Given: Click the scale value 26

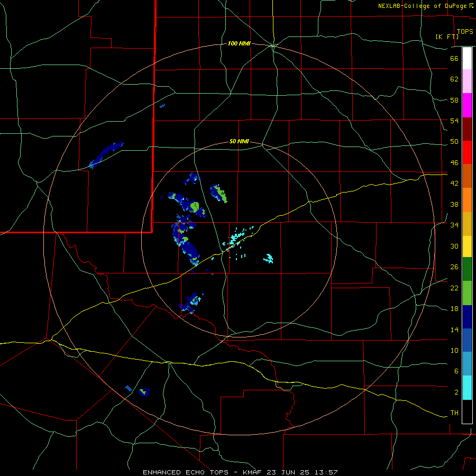Looking at the screenshot, I should click(x=454, y=267).
